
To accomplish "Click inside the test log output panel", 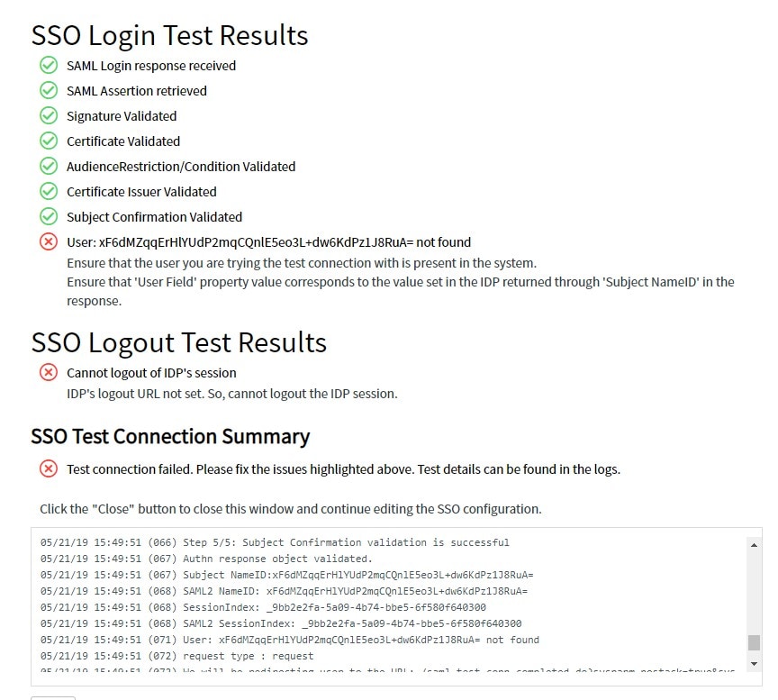I will click(x=387, y=604).
